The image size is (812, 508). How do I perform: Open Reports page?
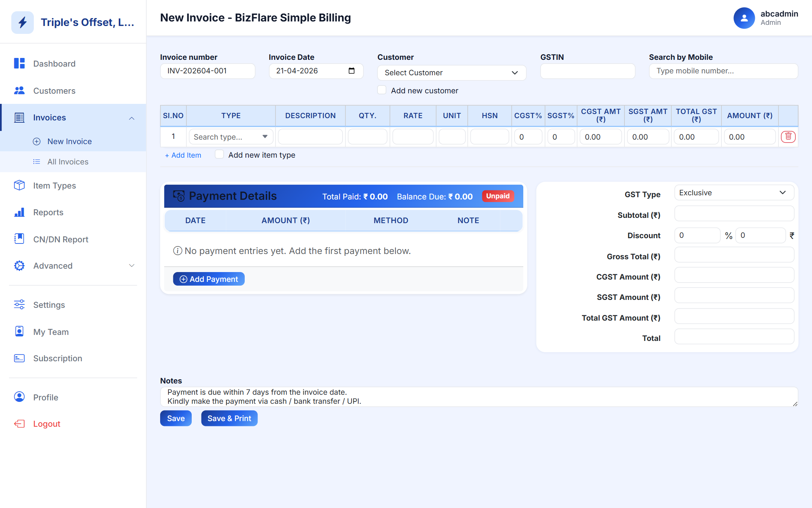(73, 212)
